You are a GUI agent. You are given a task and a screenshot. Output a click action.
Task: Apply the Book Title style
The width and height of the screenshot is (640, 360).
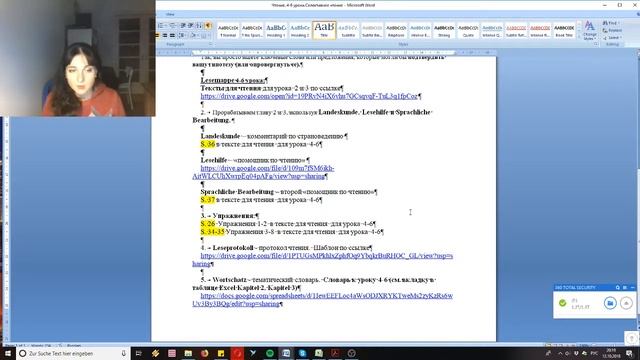tap(564, 31)
